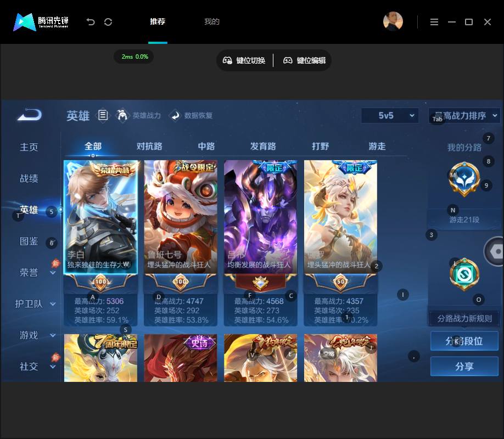Switch to the 推荐 tab
This screenshot has height=439, width=504.
pyautogui.click(x=158, y=21)
